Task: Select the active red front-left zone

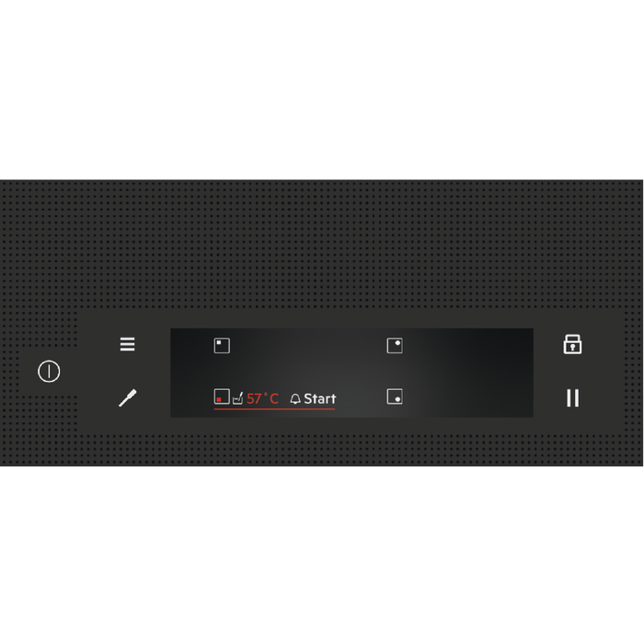Action: [x=222, y=397]
